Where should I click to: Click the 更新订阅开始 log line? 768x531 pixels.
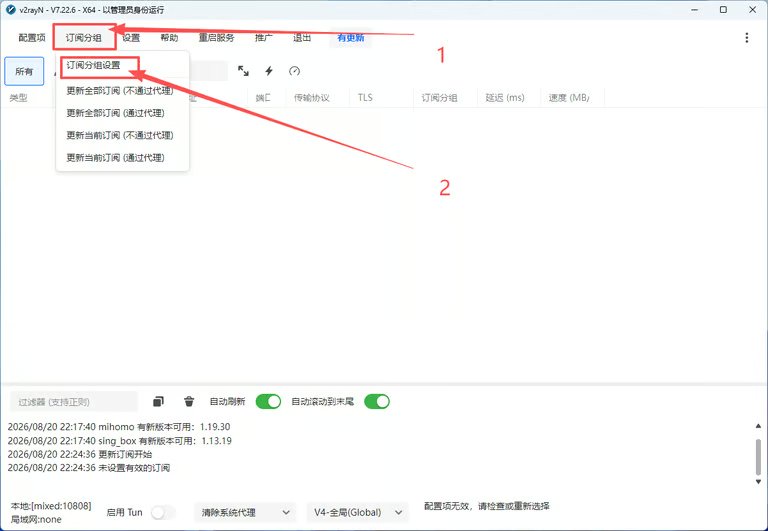pos(80,454)
